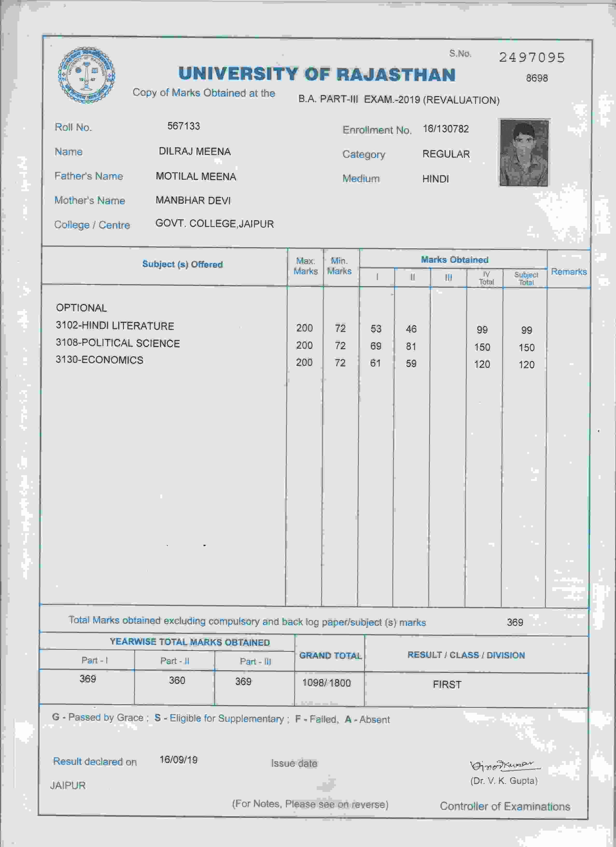This screenshot has width=616, height=847.
Task: Select the 3102-Hindi Literature subject row
Action: (115, 326)
